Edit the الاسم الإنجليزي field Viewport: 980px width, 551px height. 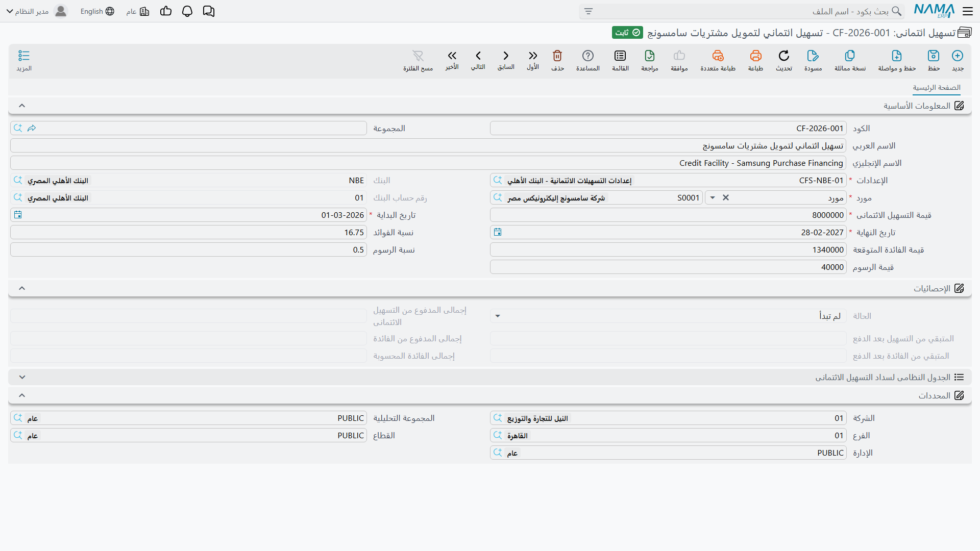[x=428, y=163]
